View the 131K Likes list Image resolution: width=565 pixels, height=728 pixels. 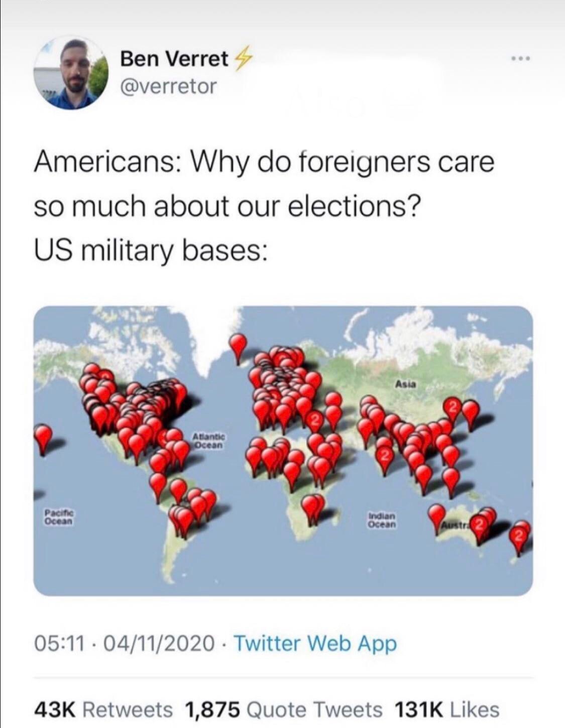447,709
